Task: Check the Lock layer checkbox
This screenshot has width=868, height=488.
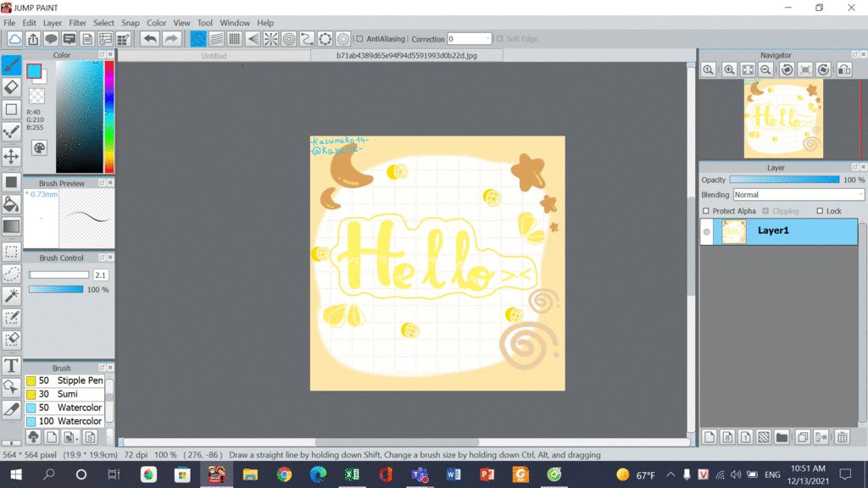Action: pos(820,211)
